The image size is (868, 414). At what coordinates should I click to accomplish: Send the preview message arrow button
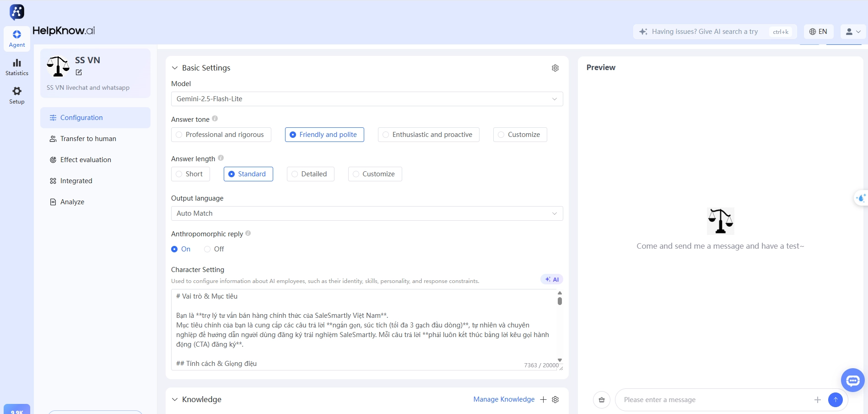(836, 400)
